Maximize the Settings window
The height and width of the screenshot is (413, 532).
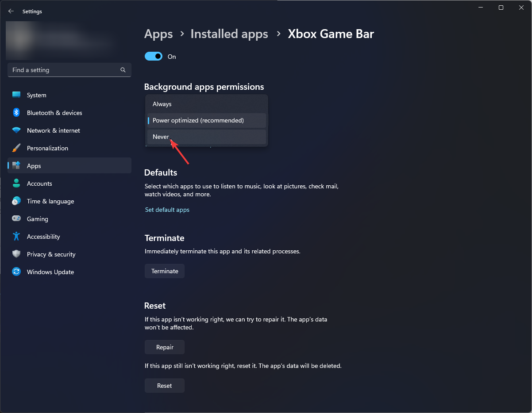[x=501, y=8]
